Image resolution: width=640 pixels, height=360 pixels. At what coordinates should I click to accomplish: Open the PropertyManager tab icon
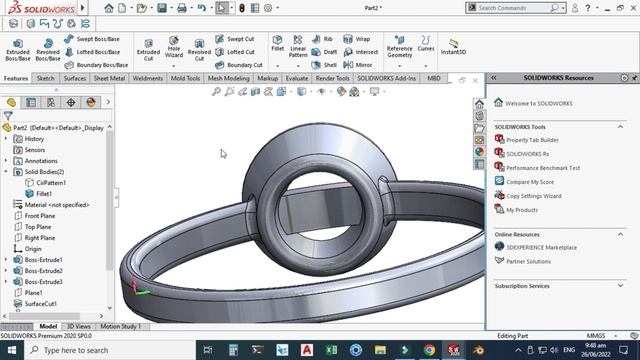[31, 102]
